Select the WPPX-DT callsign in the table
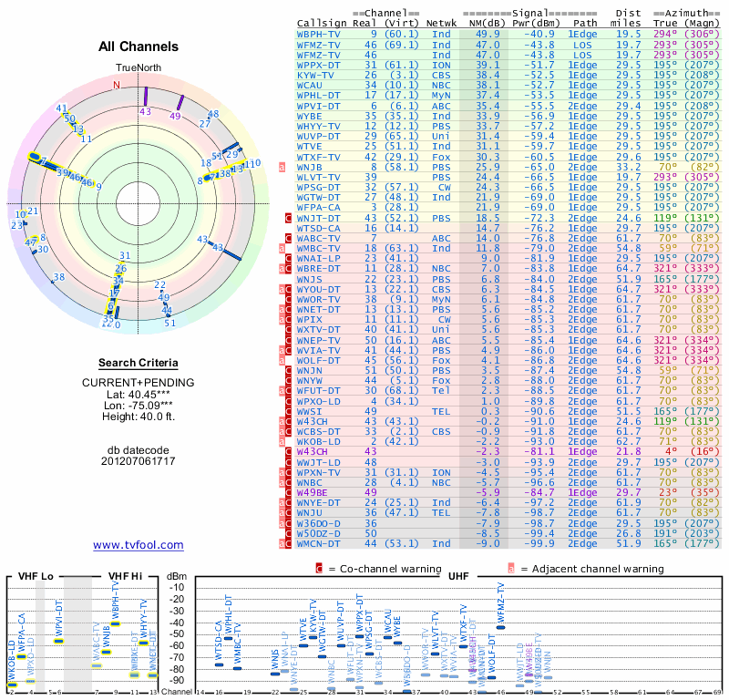The height and width of the screenshot is (700, 729). [318, 65]
